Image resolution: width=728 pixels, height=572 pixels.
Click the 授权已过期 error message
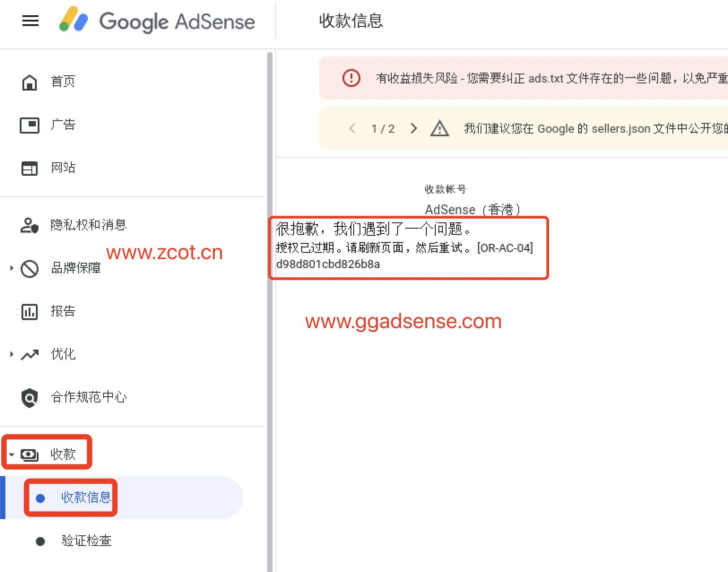[404, 247]
